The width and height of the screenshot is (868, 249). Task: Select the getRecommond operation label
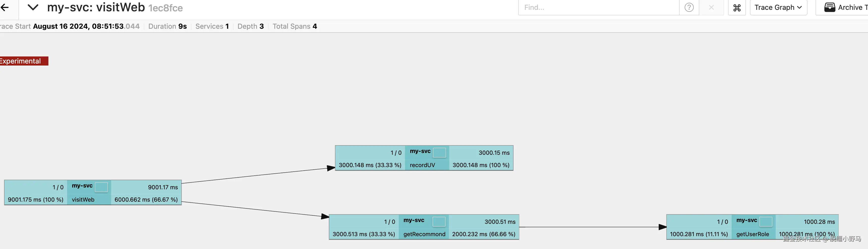click(x=424, y=234)
